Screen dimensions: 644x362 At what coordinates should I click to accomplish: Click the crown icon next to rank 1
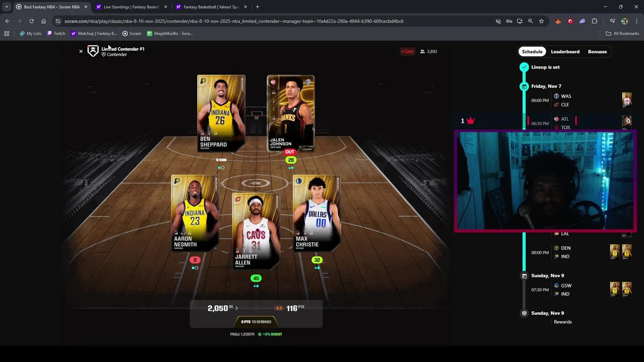tap(470, 121)
